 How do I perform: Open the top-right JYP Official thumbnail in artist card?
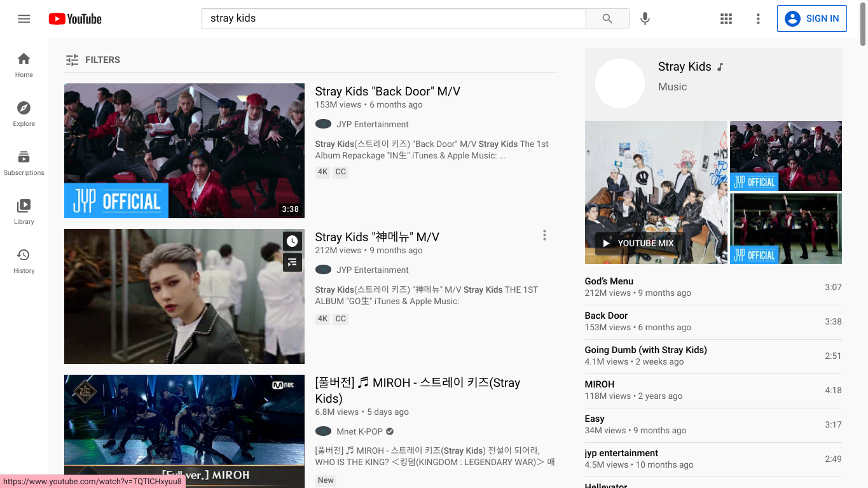786,156
